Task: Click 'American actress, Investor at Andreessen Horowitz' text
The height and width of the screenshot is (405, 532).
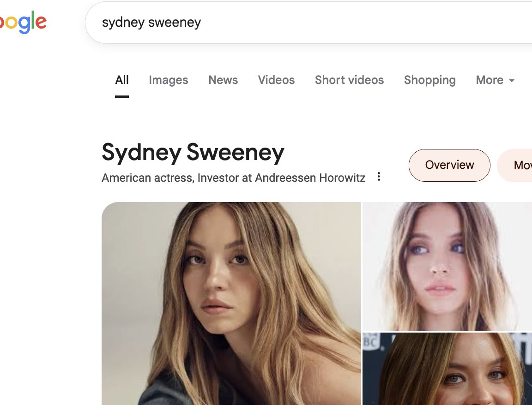Action: tap(233, 178)
